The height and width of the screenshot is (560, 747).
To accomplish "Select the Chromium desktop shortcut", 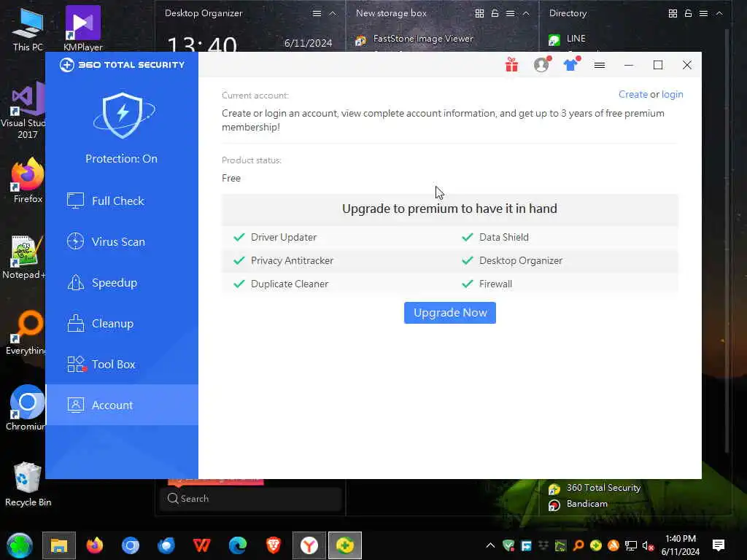I will point(26,408).
